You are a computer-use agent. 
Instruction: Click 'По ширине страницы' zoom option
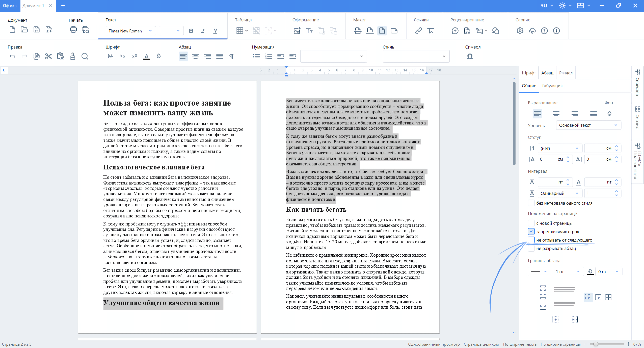coord(560,344)
